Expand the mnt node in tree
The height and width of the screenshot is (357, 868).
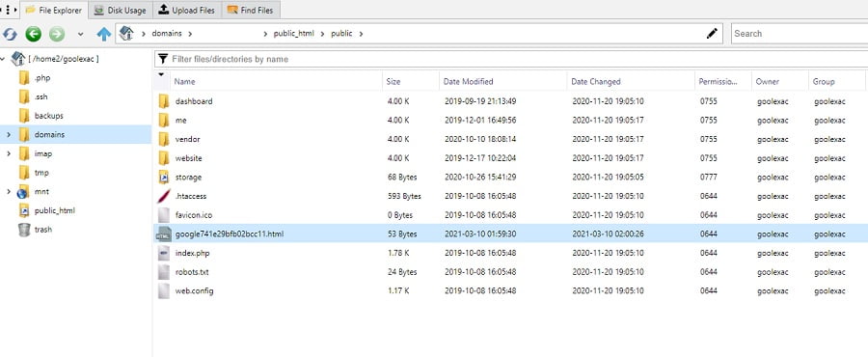coord(9,191)
